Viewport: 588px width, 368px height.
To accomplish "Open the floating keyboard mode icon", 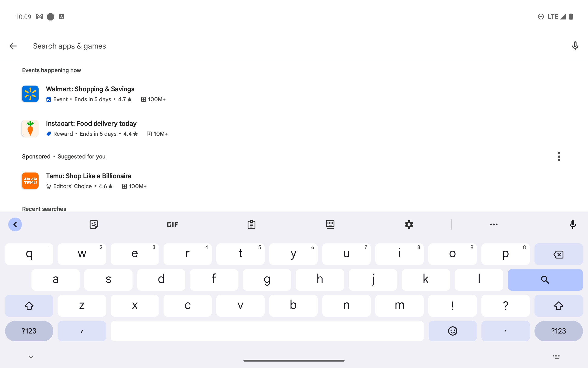I will (x=330, y=224).
